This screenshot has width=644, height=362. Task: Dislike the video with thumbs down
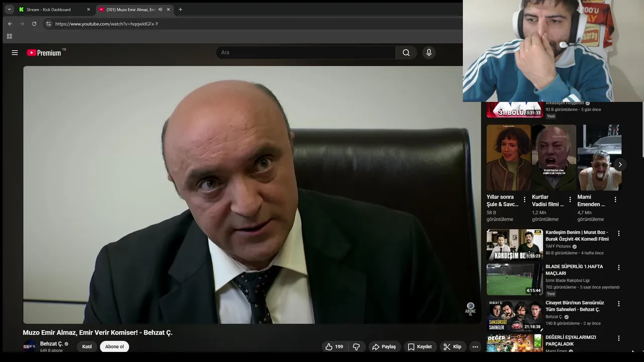tap(356, 346)
